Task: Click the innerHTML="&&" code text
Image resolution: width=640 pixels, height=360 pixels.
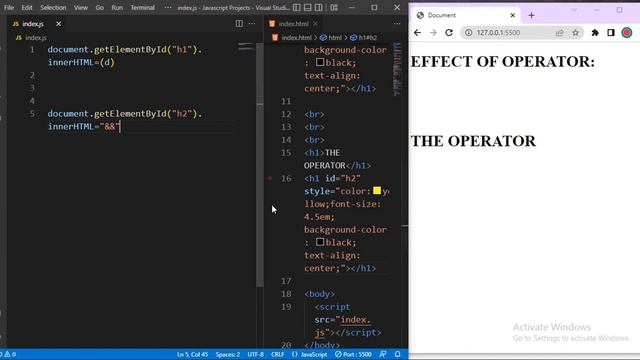Action: tap(84, 127)
